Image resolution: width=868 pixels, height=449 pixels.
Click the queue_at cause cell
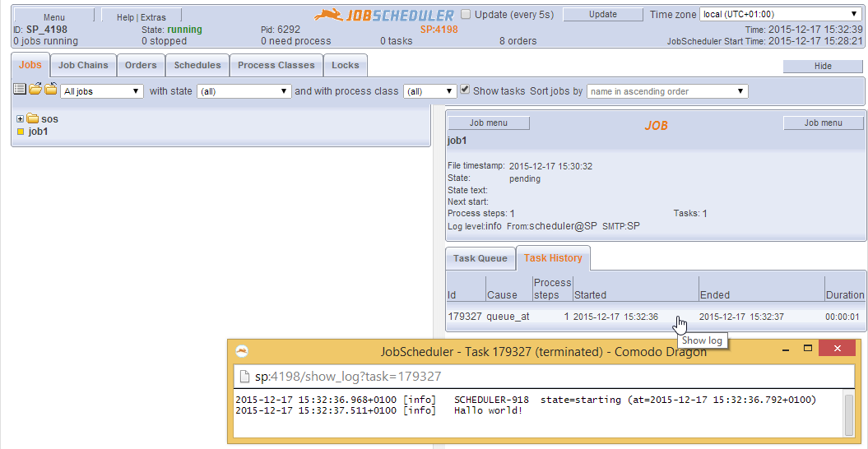point(508,317)
